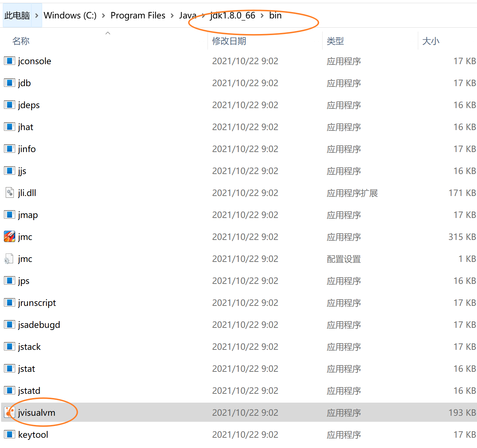
Task: Click the jvisualvm application icon
Action: [x=10, y=412]
